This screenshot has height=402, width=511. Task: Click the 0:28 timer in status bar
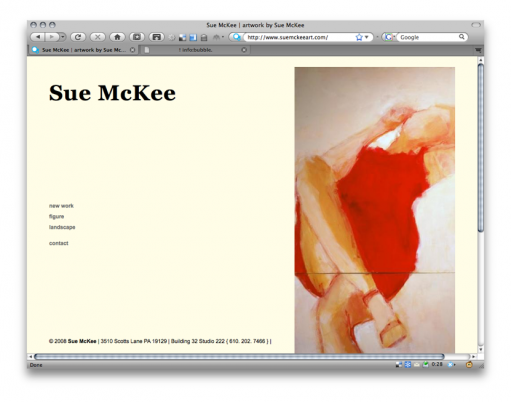tap(437, 364)
